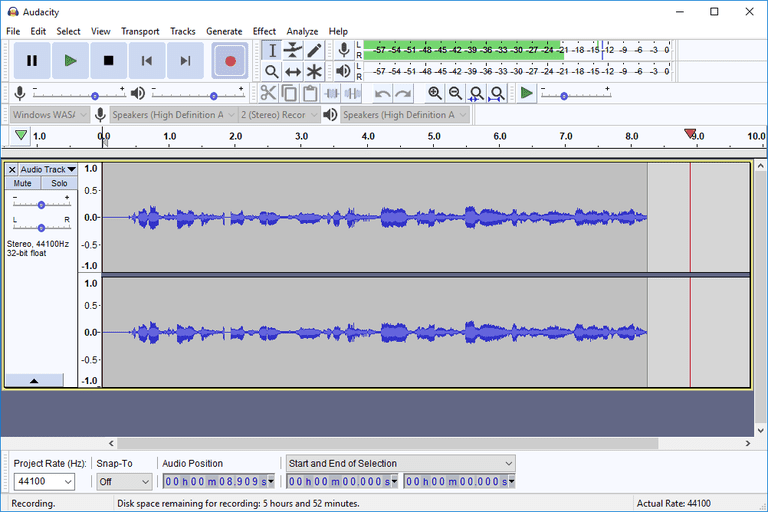Viewport: 768px width, 512px height.
Task: Collapse the track with the up arrow
Action: 34,381
